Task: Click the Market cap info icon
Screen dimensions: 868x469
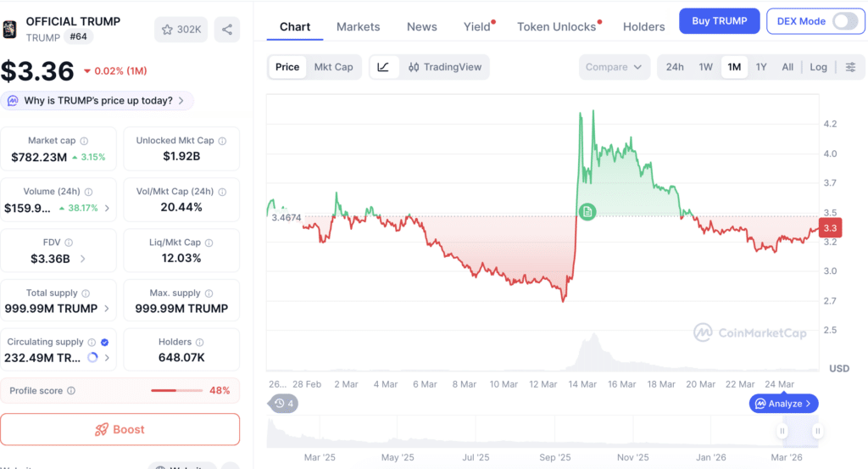Action: pyautogui.click(x=84, y=141)
